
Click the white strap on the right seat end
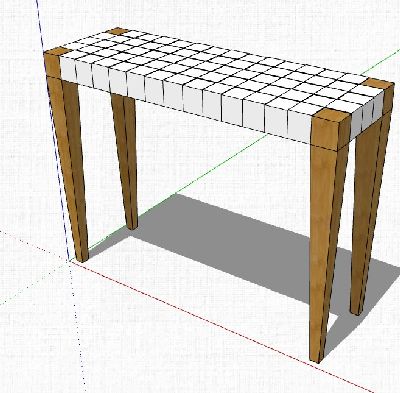click(x=367, y=117)
